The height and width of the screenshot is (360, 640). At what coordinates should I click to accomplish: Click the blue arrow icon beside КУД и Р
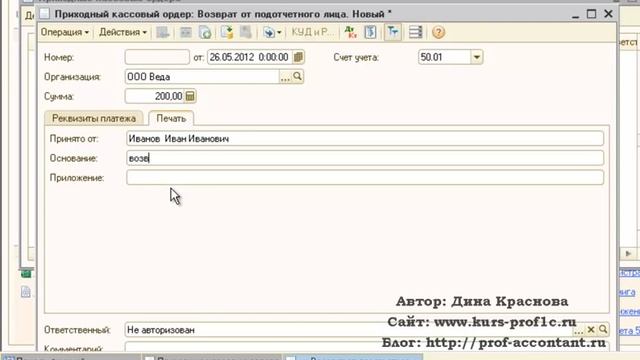click(269, 32)
